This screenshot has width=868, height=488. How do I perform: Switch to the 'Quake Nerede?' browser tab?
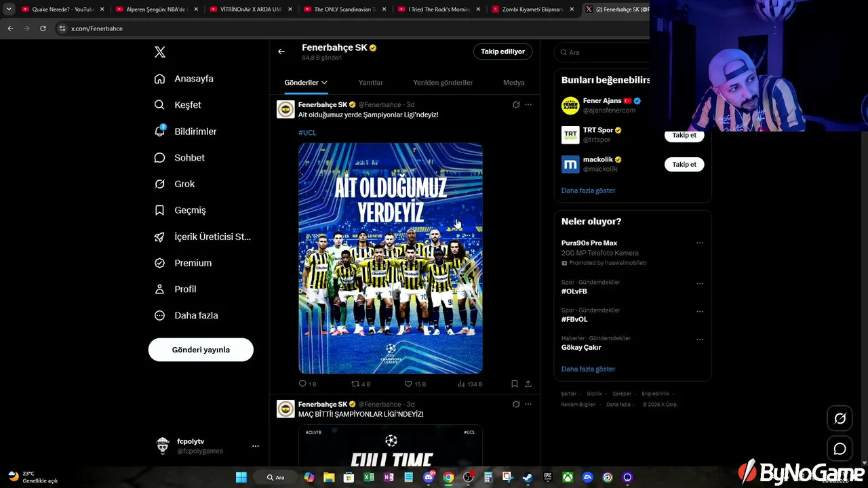[63, 9]
